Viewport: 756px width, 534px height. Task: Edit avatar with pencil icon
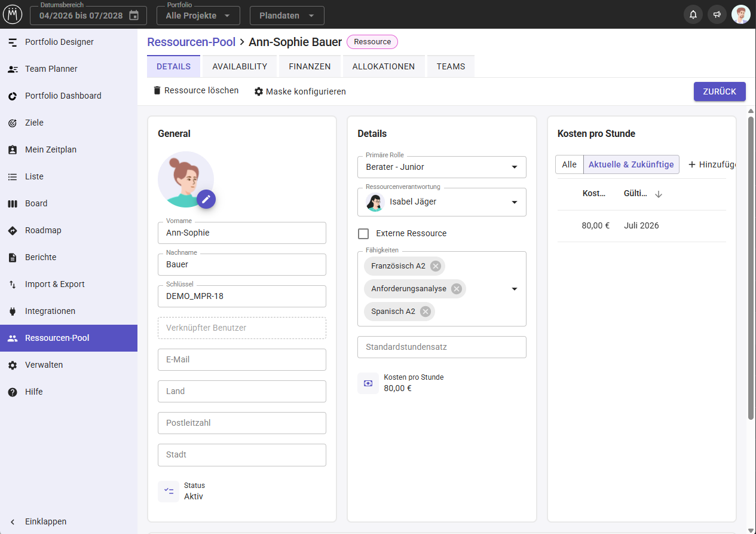pyautogui.click(x=206, y=199)
